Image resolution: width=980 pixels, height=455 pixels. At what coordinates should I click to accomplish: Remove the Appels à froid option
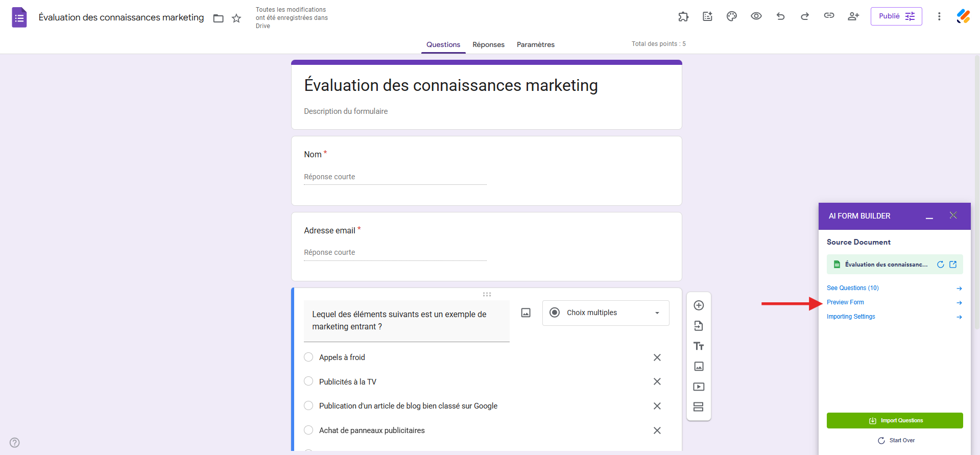pyautogui.click(x=657, y=357)
